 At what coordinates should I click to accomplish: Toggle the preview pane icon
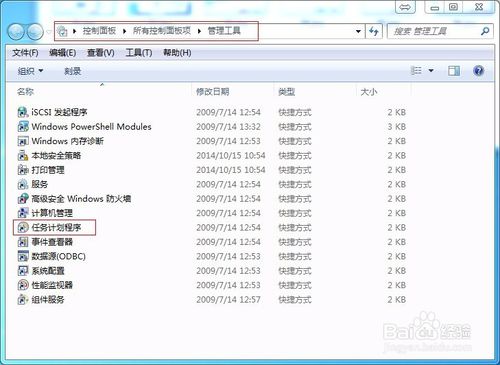(x=454, y=71)
